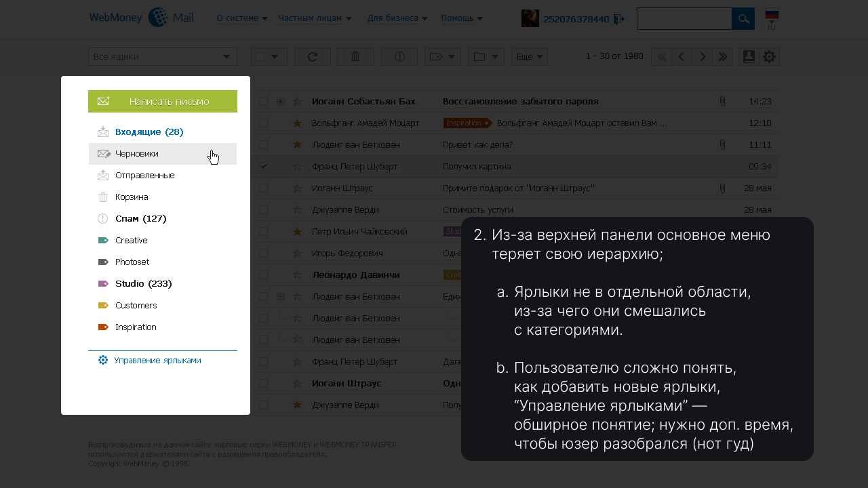Image resolution: width=868 pixels, height=488 pixels.
Task: Click the search input field
Action: (684, 19)
